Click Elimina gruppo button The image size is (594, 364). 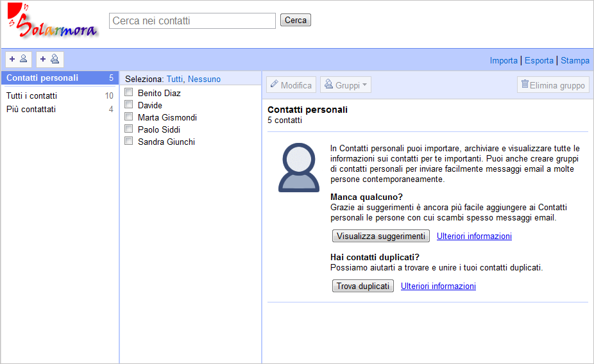tap(553, 85)
